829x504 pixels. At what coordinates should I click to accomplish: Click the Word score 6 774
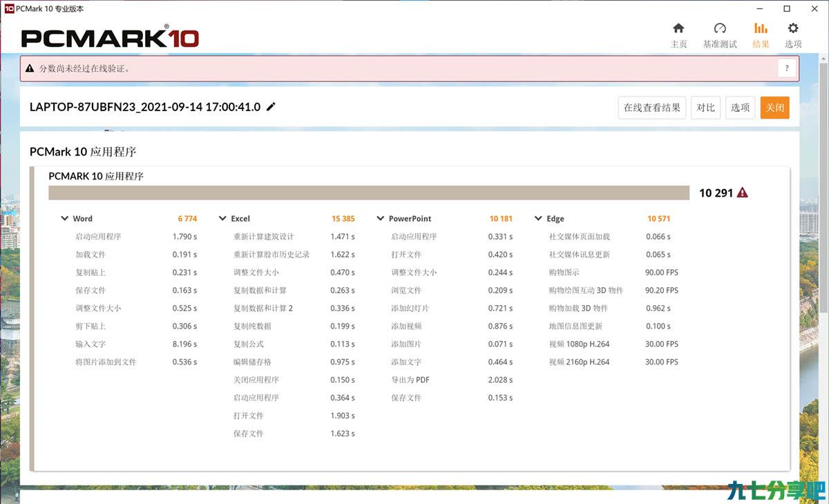click(x=187, y=219)
